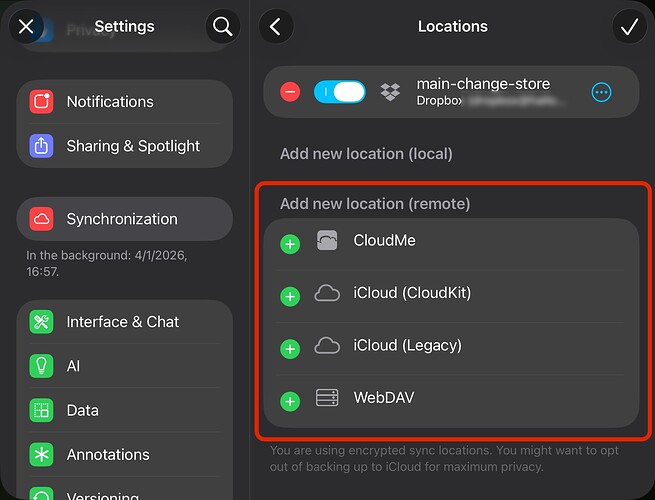Image resolution: width=655 pixels, height=500 pixels.
Task: Click the Add new location (local) header
Action: click(x=366, y=154)
